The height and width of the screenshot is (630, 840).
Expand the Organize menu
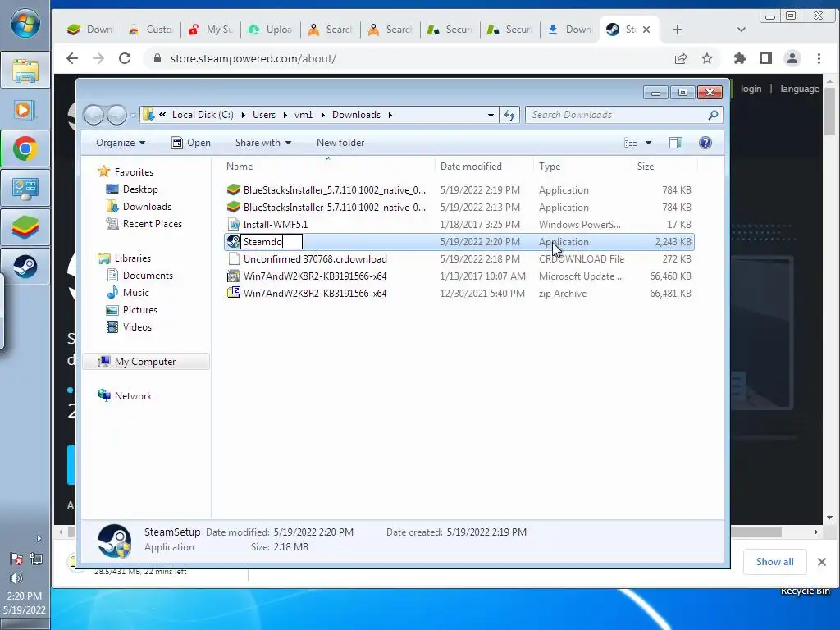121,143
